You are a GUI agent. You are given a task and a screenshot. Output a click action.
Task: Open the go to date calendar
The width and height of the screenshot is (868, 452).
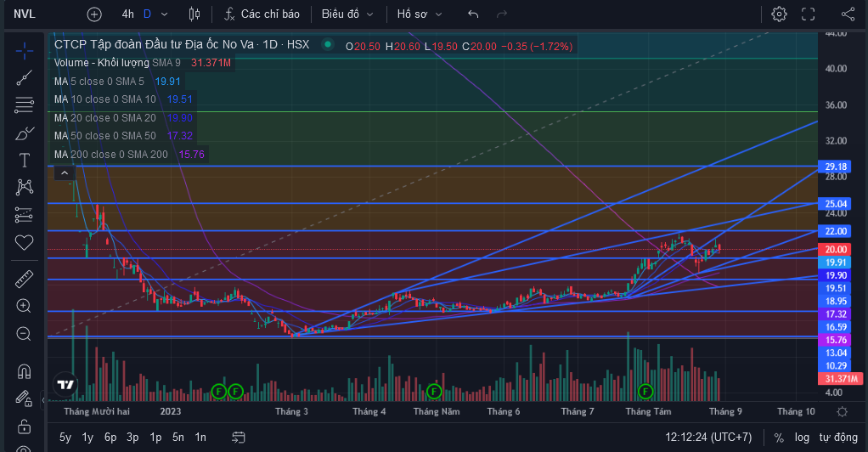(x=238, y=438)
